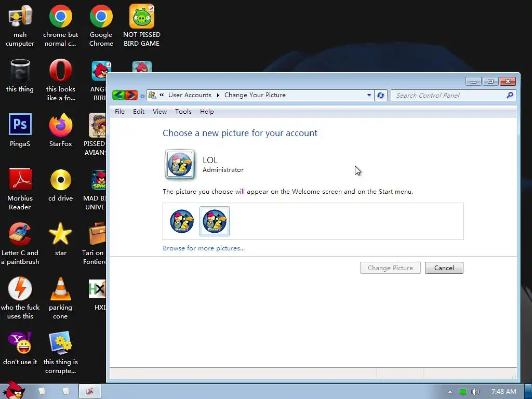
Task: Select the 'who the fuck uses this' icon
Action: point(20,299)
